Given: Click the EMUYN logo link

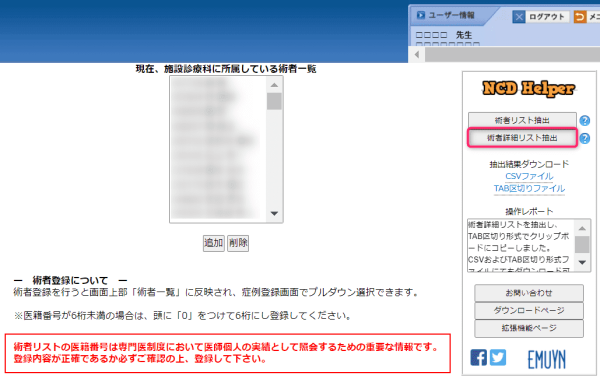Looking at the screenshot, I should tap(546, 359).
